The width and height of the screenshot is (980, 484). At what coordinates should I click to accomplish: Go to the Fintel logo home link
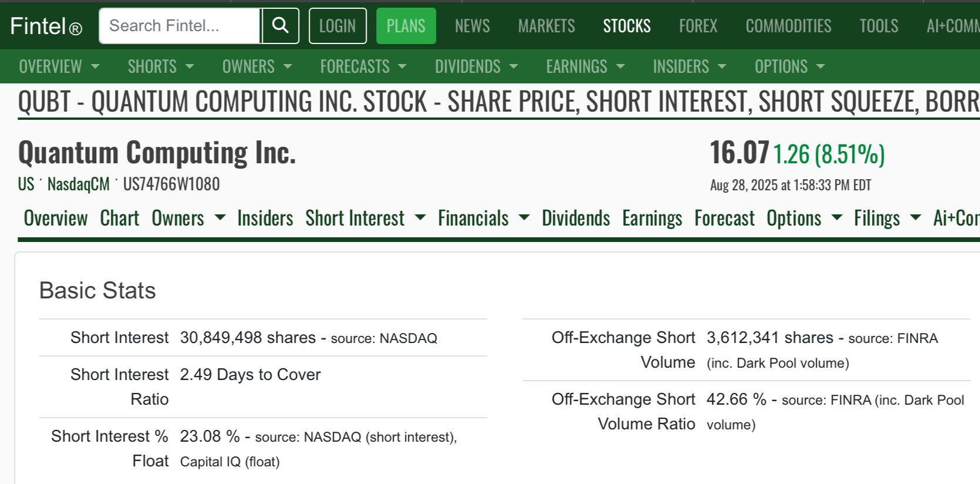click(x=46, y=26)
